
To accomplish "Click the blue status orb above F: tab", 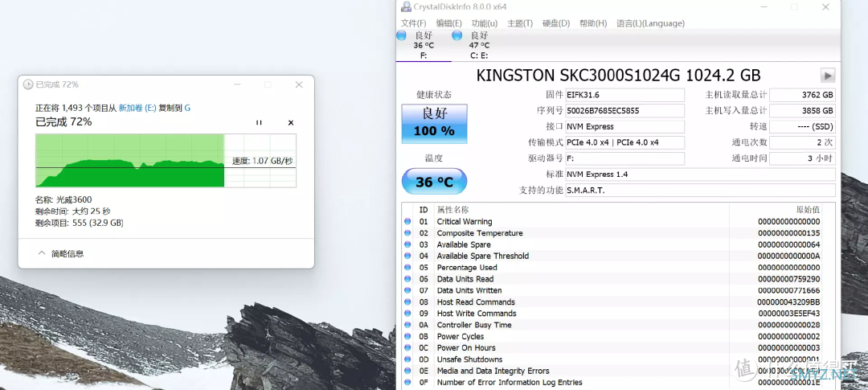I will (401, 35).
